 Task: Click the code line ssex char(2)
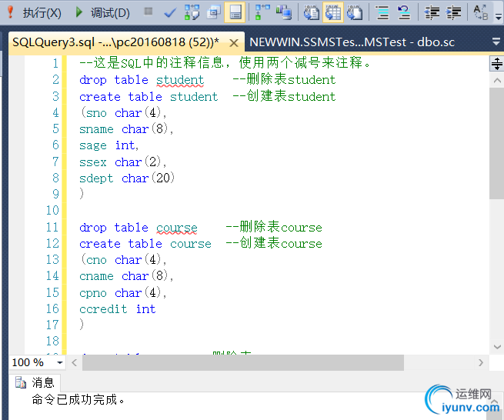pyautogui.click(x=123, y=162)
